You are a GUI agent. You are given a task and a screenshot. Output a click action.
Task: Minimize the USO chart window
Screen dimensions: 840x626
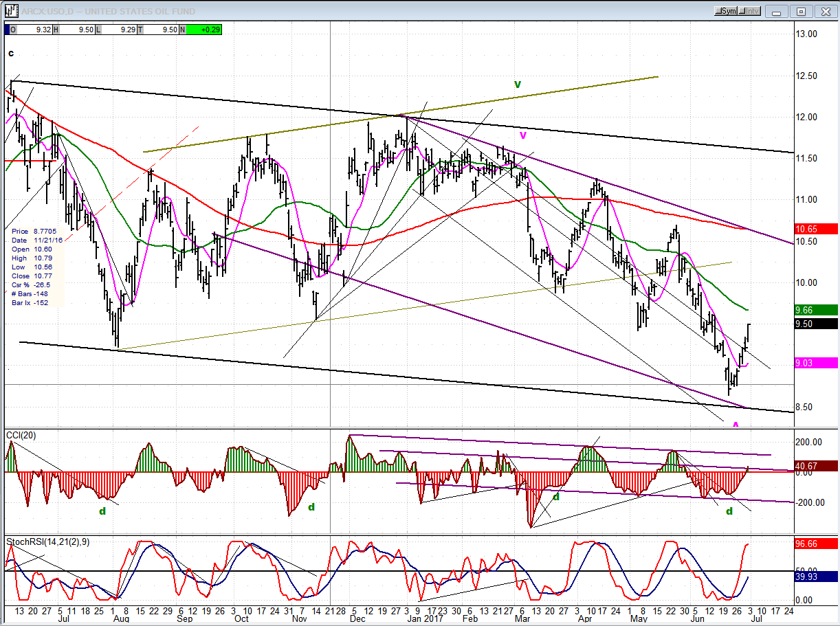777,11
